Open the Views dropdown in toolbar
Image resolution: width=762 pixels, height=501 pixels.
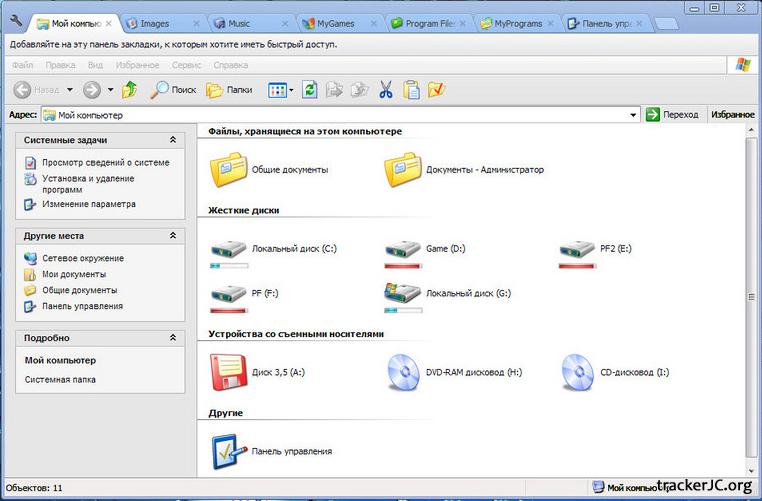click(x=291, y=90)
